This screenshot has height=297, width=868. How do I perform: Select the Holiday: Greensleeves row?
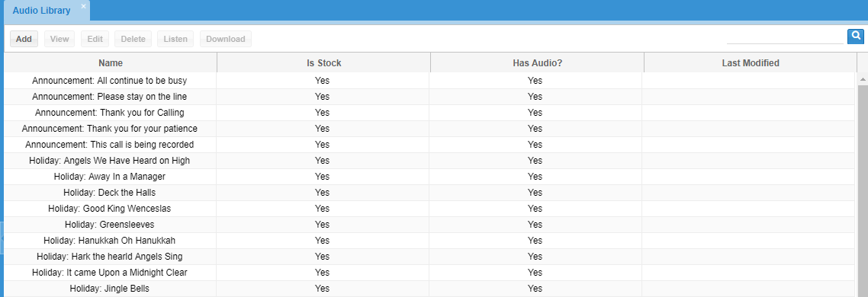(x=429, y=225)
